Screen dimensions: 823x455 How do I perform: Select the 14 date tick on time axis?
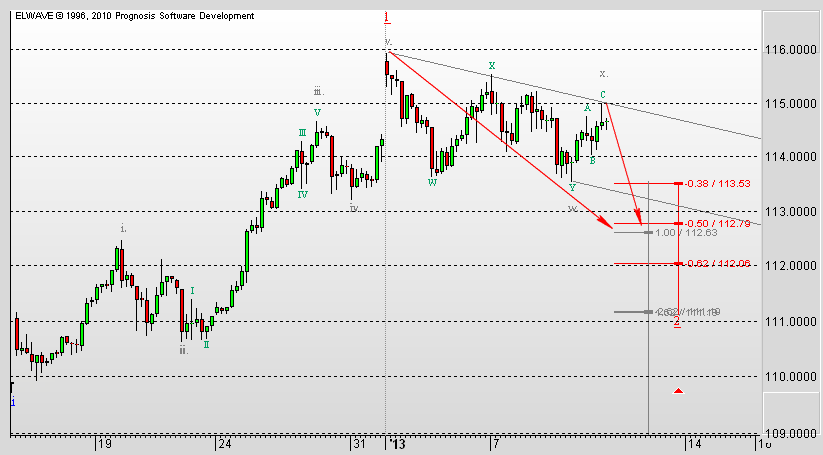pyautogui.click(x=693, y=443)
